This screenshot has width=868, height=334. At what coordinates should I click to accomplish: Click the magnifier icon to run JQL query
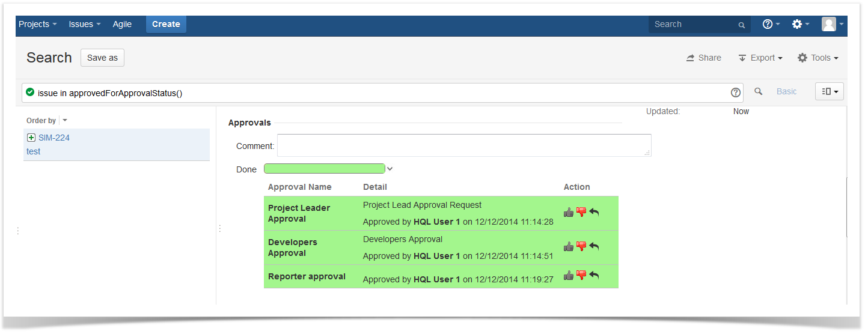(x=759, y=91)
